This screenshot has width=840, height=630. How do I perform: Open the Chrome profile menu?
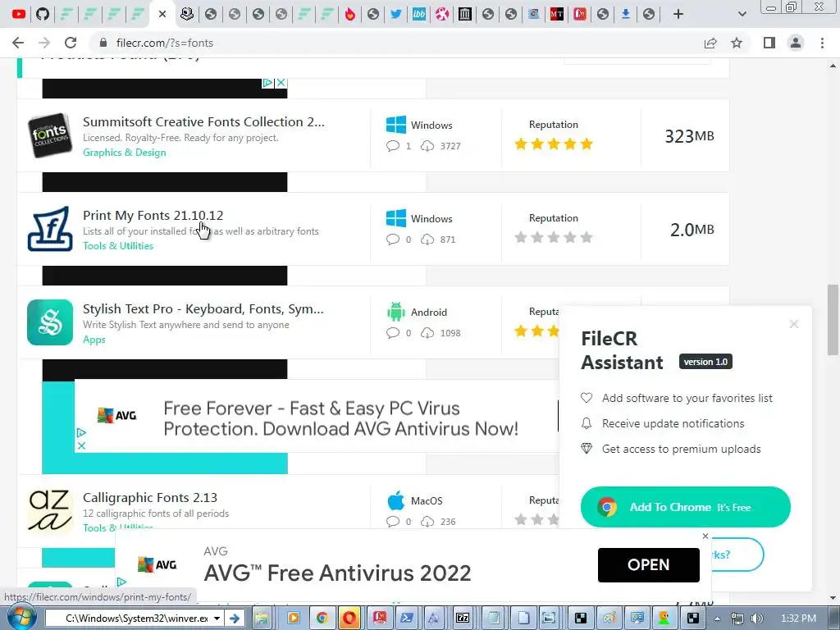[x=796, y=43]
